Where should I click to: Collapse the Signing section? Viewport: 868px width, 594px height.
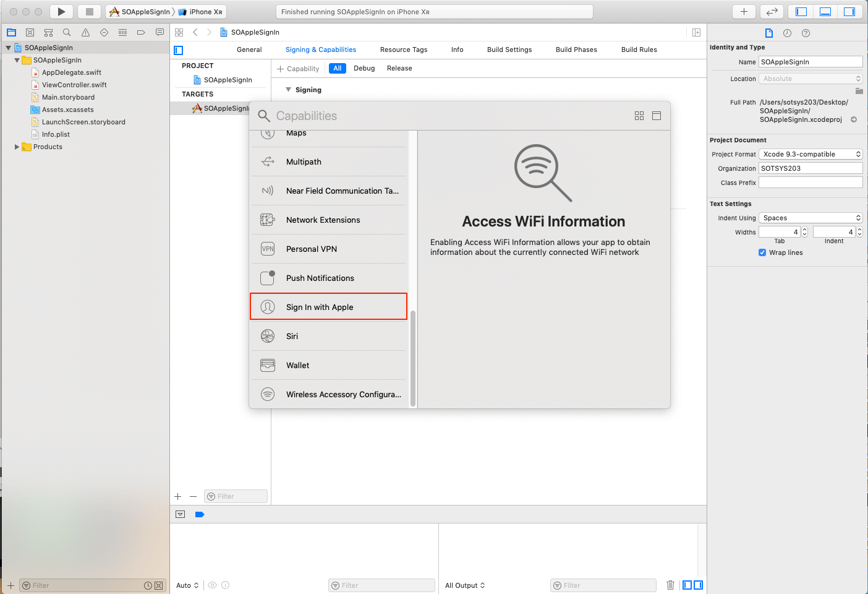coord(289,89)
